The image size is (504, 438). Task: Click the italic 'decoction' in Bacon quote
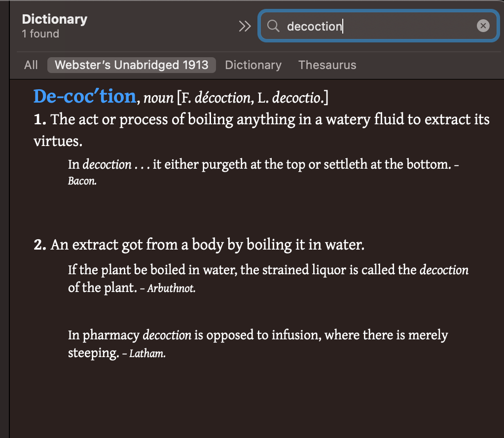click(x=107, y=164)
